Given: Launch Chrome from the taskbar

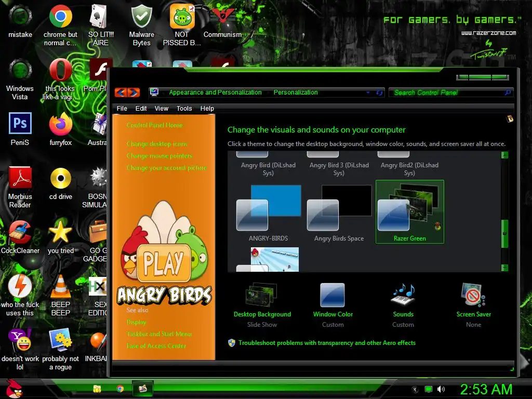Looking at the screenshot, I should [x=120, y=389].
